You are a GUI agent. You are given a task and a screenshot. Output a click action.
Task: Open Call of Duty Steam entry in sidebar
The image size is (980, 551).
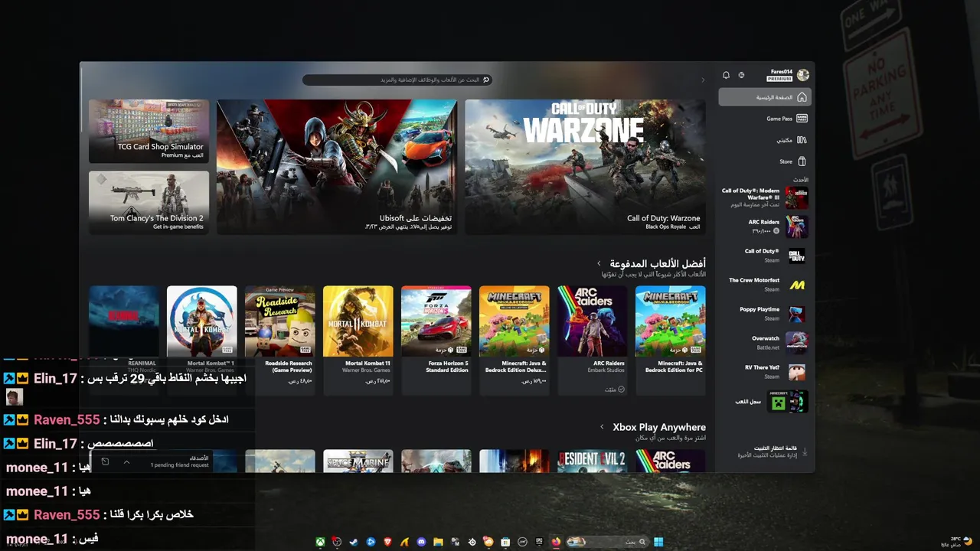[x=765, y=256]
